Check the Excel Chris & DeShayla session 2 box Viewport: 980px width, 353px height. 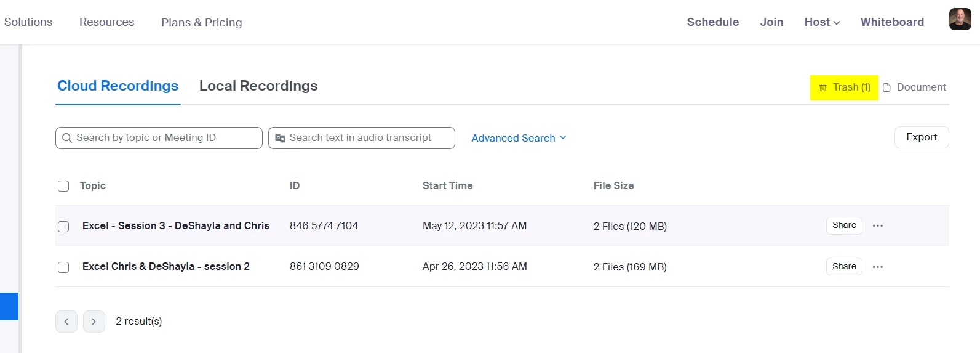[x=63, y=267]
